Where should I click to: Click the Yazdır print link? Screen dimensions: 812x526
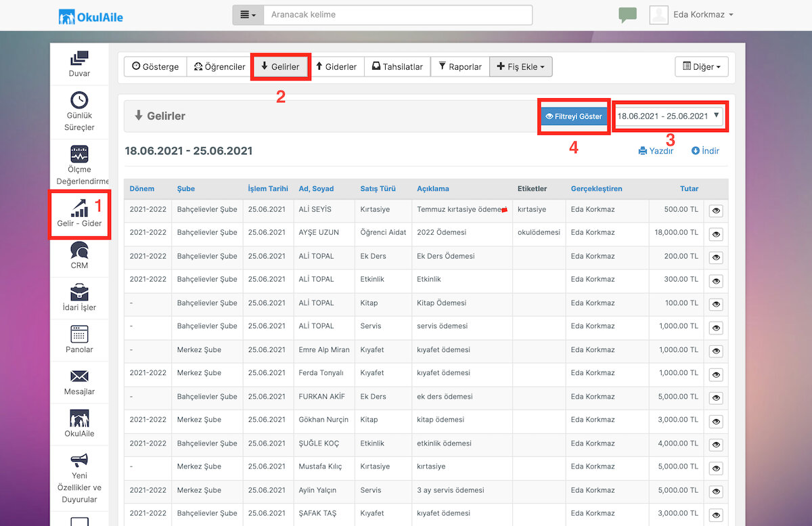tap(656, 151)
